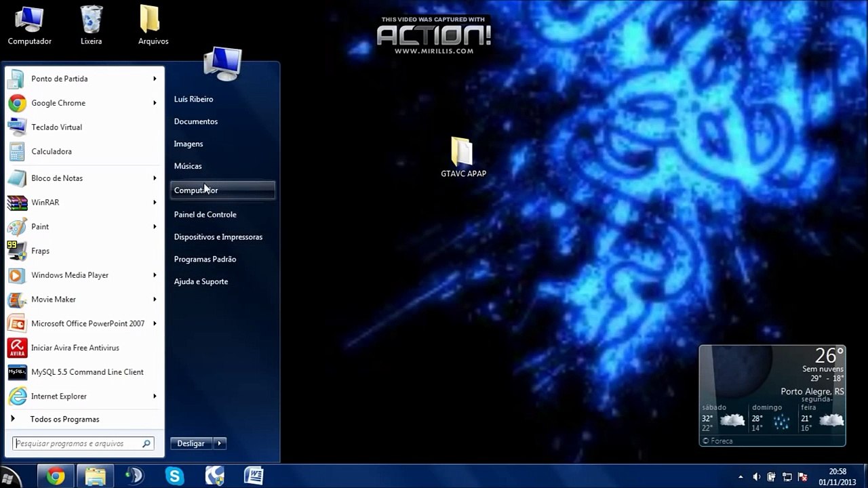Open the GTAVC APAP desktop folder
The width and height of the screenshot is (868, 488).
click(x=463, y=157)
